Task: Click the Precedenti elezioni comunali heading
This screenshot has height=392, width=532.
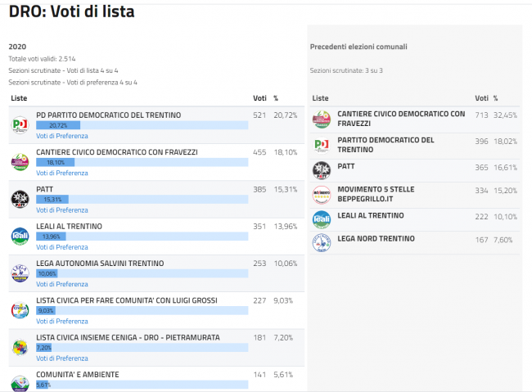Action: (x=358, y=47)
